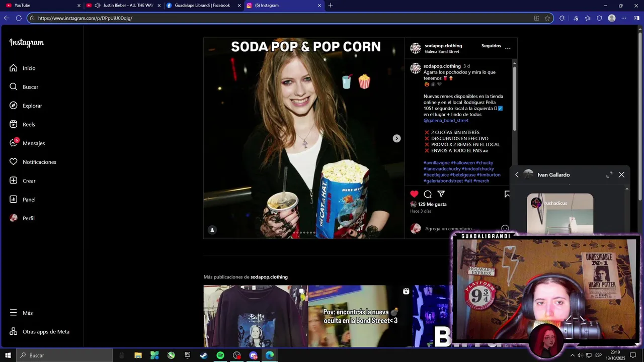The image size is (644, 362).
Task: Open browser favorites list
Action: 588,18
